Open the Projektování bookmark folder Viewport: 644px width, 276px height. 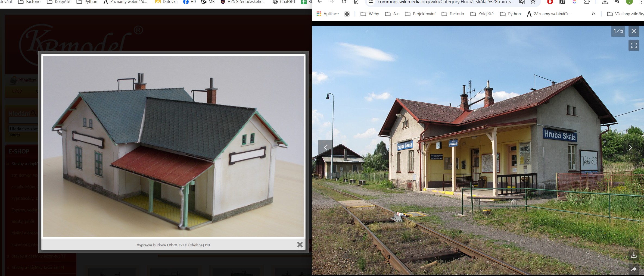(x=420, y=14)
